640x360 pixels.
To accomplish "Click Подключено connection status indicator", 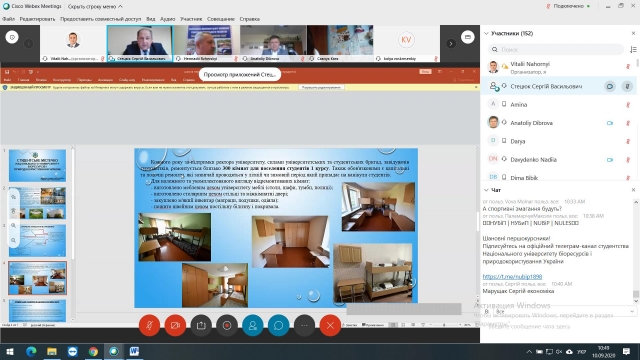I will (568, 6).
